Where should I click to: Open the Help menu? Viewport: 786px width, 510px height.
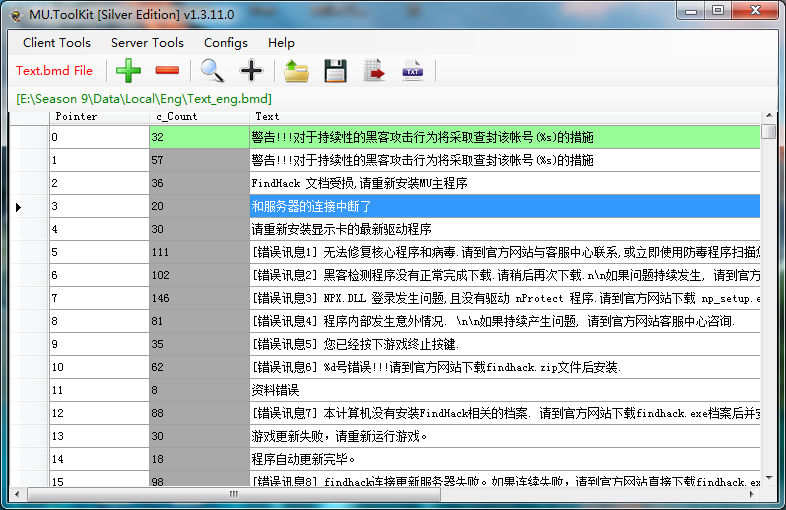[281, 43]
